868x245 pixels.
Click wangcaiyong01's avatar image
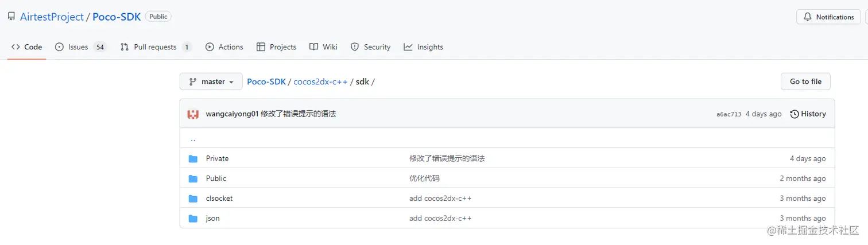coord(193,114)
